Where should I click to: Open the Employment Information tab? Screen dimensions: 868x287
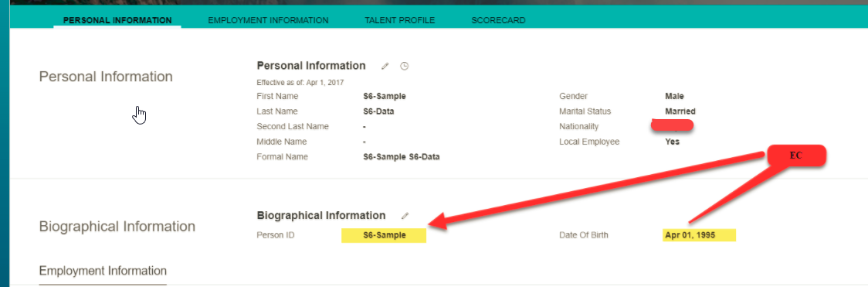pos(268,20)
